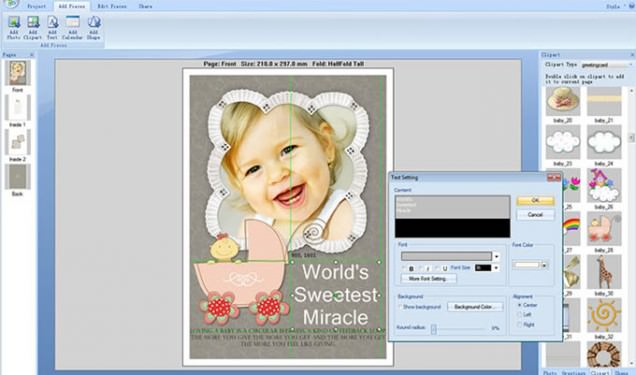Open the font name dropdown
636x375 pixels.
[496, 256]
